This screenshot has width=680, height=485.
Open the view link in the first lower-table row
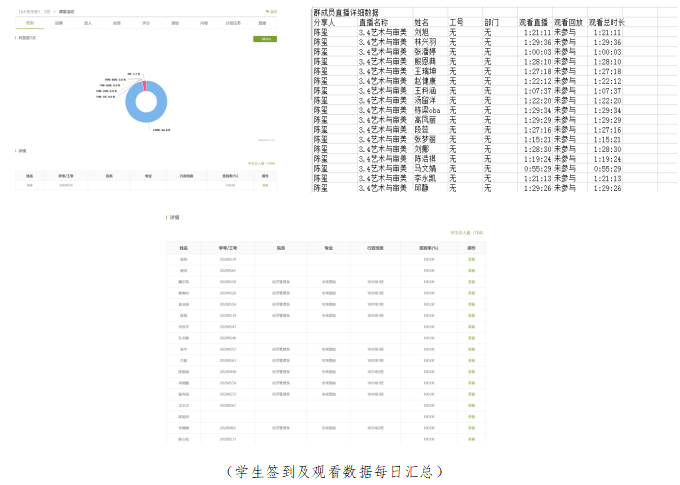tap(472, 259)
